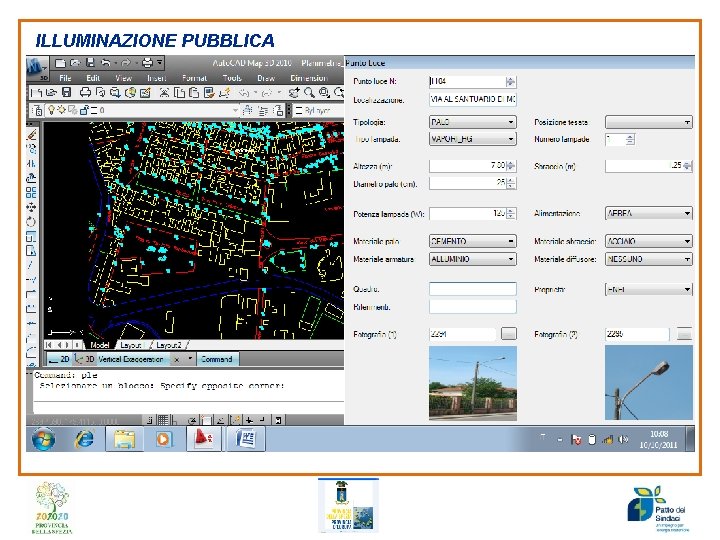720x540 pixels.
Task: Select the Rotate tool in the left toolbar
Action: pos(31,221)
